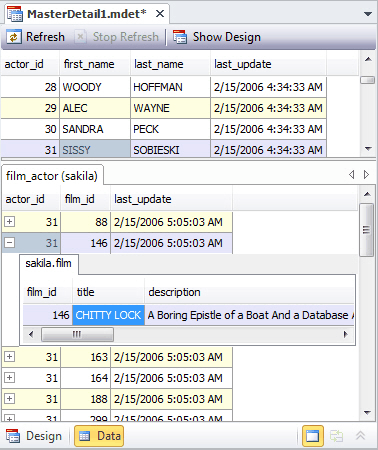
Task: Switch to the Design view tab
Action: click(x=34, y=436)
